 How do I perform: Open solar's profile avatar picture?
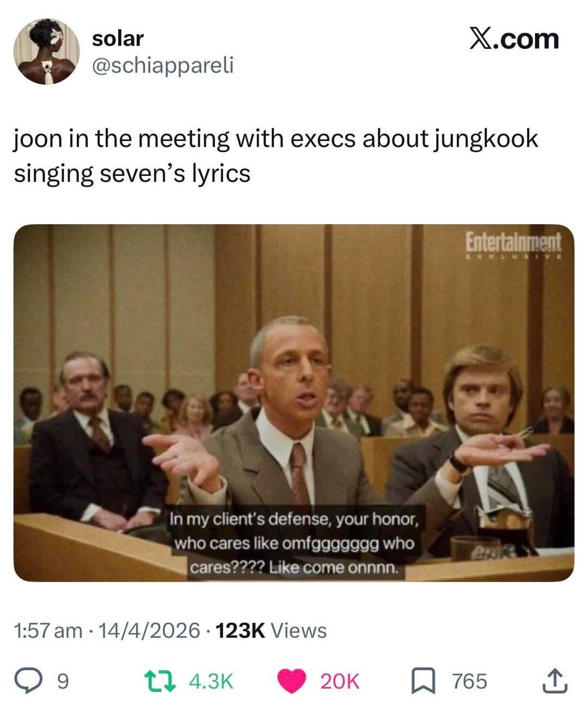click(47, 52)
